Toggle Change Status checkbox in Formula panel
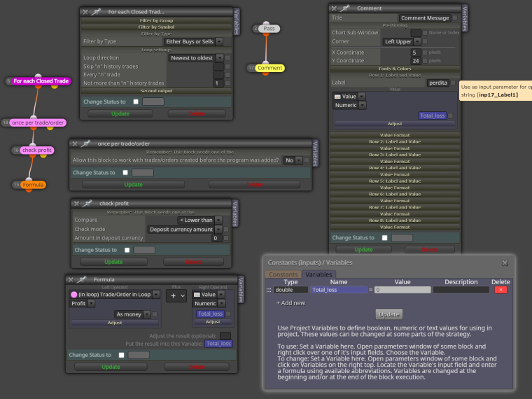The image size is (532, 399). 122,355
